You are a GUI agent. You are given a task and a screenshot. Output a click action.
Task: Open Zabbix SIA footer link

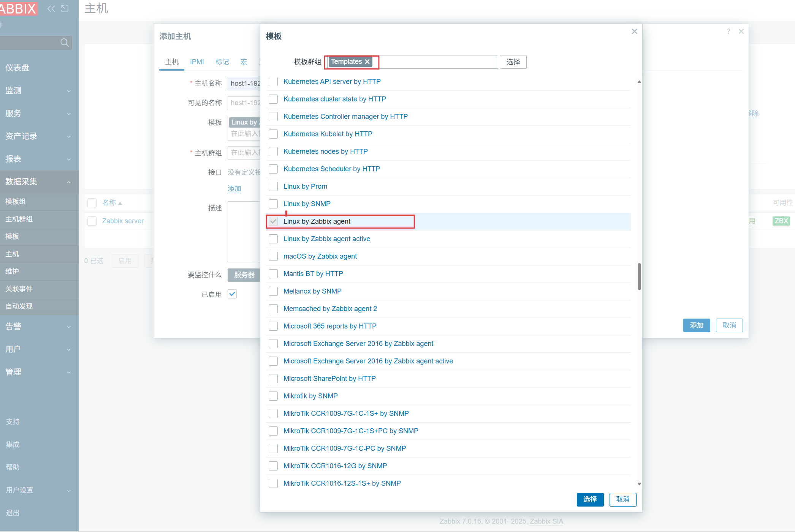546,521
